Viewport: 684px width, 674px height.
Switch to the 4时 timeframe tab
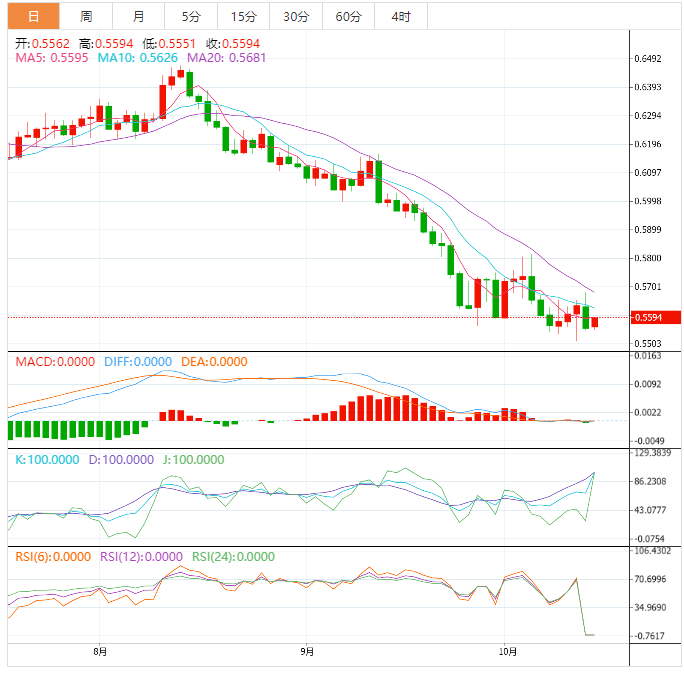tap(401, 16)
